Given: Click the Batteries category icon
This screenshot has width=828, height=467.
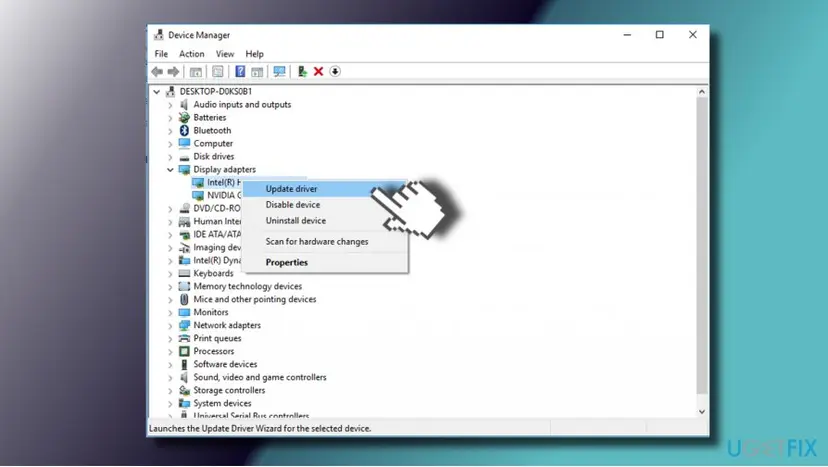Looking at the screenshot, I should click(184, 117).
